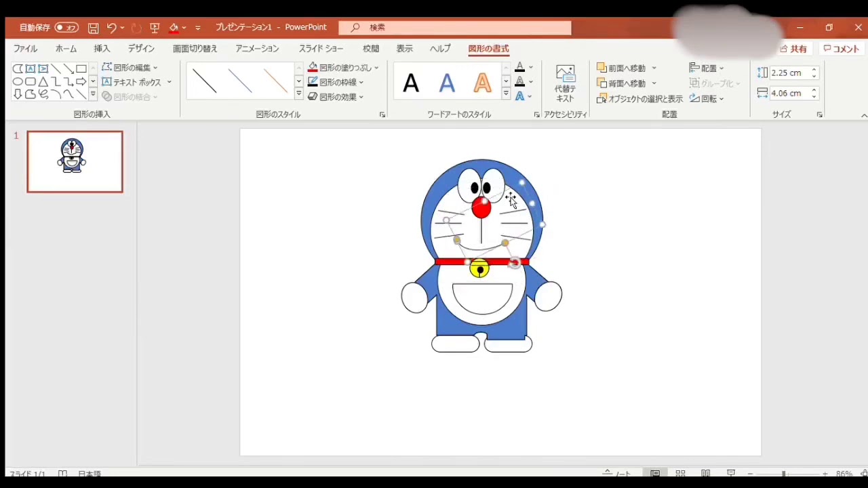Screen dimensions: 868x488
Task: Select slide 1 thumbnail in panel
Action: point(75,161)
